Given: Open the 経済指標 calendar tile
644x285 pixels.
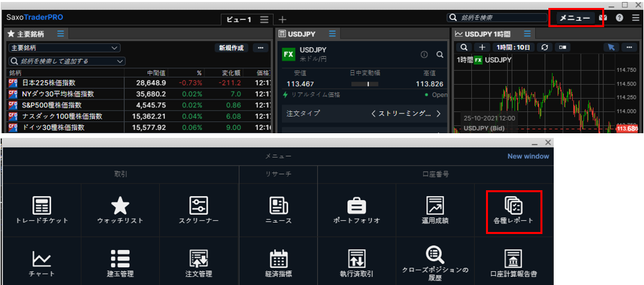Looking at the screenshot, I should click(278, 262).
